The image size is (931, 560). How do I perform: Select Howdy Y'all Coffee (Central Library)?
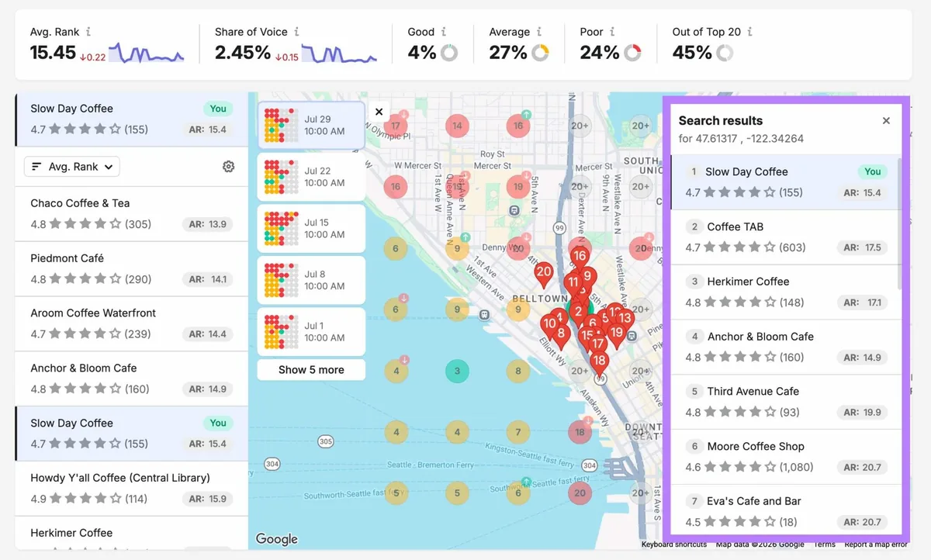tap(131, 488)
